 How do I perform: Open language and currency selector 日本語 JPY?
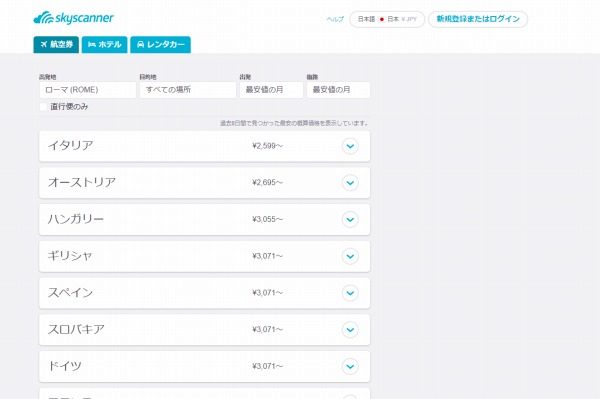coord(387,19)
